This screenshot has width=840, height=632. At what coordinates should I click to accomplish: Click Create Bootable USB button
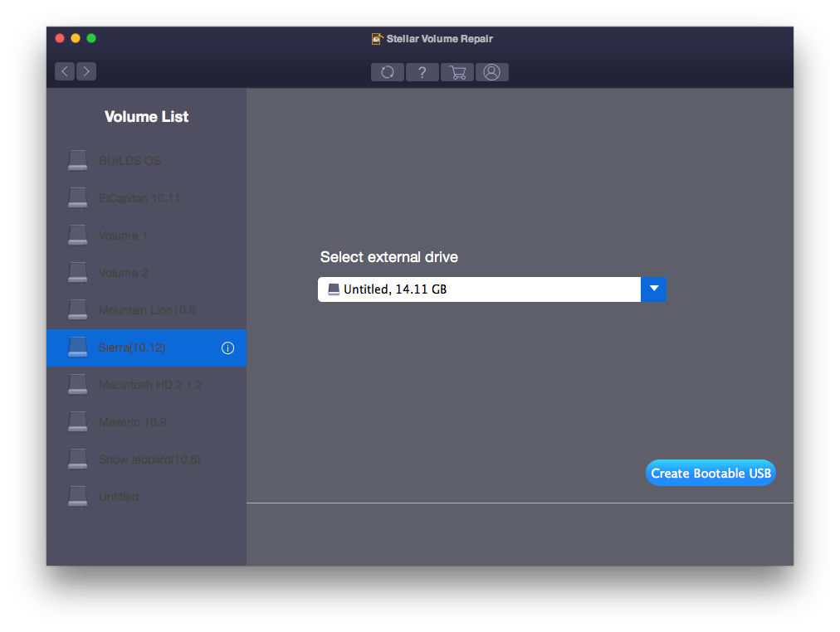[711, 473]
